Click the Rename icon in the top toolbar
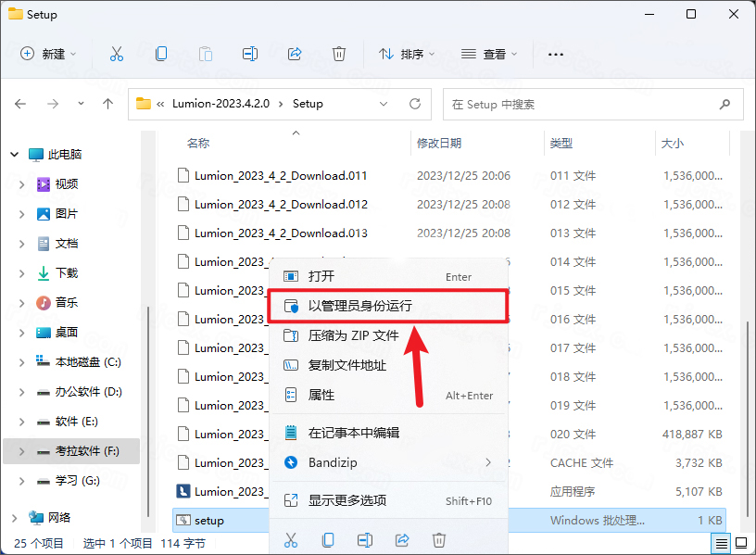Screen dimensions: 756x555 [x=250, y=54]
